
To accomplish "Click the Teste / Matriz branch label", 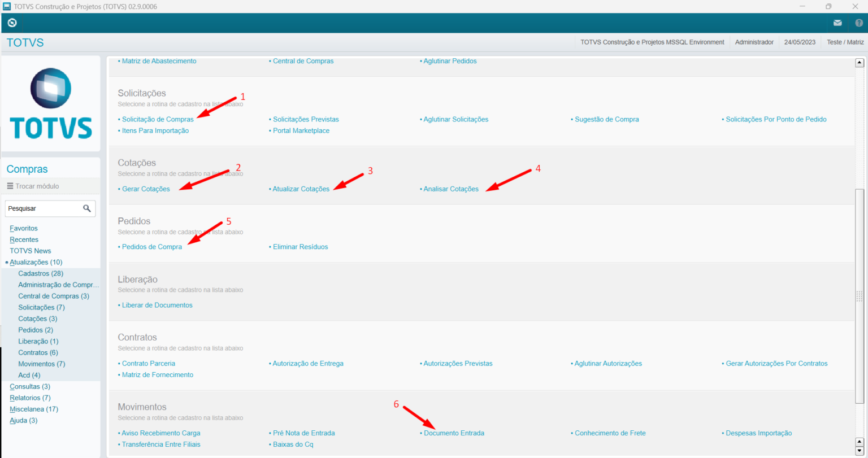I will [845, 42].
